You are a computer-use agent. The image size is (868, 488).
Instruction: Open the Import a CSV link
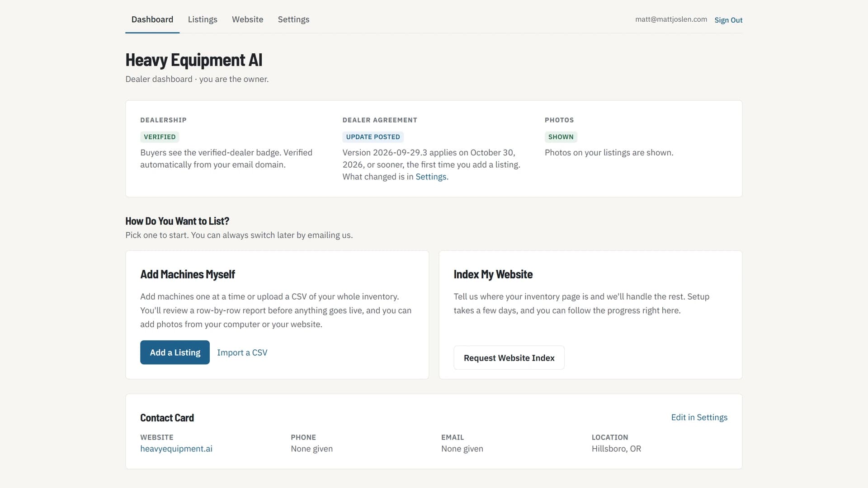click(242, 352)
